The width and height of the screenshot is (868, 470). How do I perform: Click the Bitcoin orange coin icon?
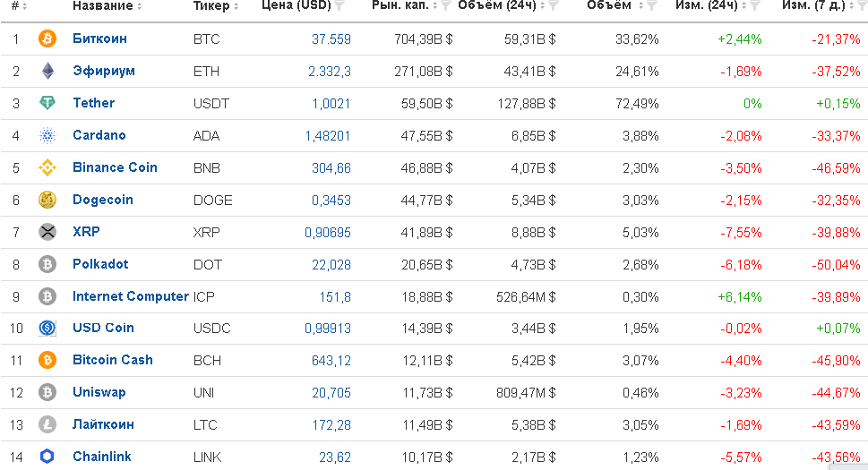[47, 38]
